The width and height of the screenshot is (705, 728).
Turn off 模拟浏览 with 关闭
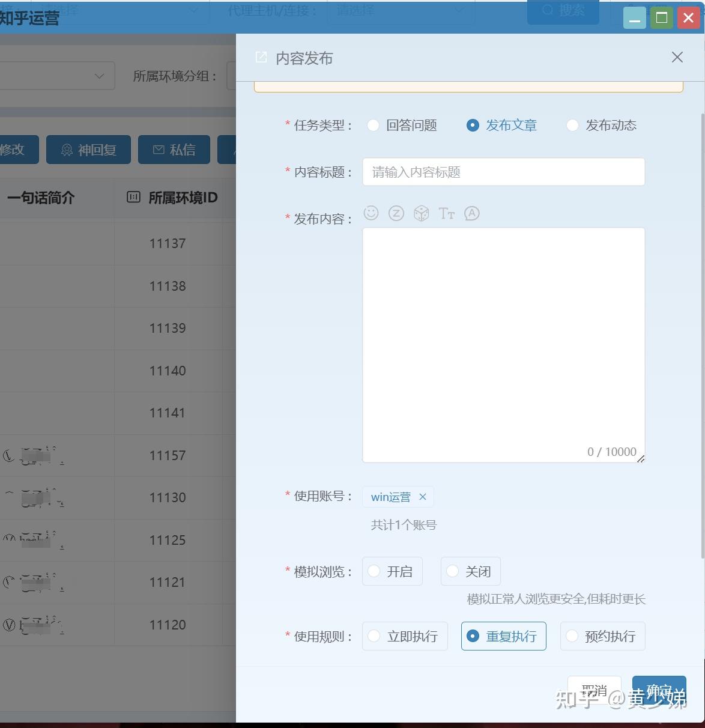pos(471,571)
